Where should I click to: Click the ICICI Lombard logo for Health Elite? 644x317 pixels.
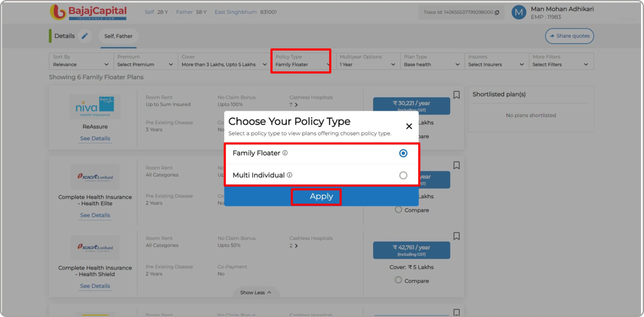click(95, 177)
